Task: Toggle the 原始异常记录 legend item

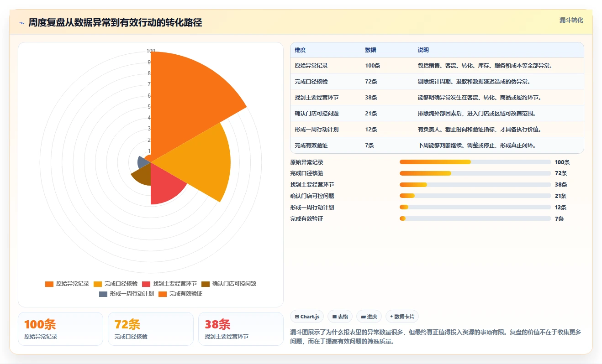Action: [67, 284]
